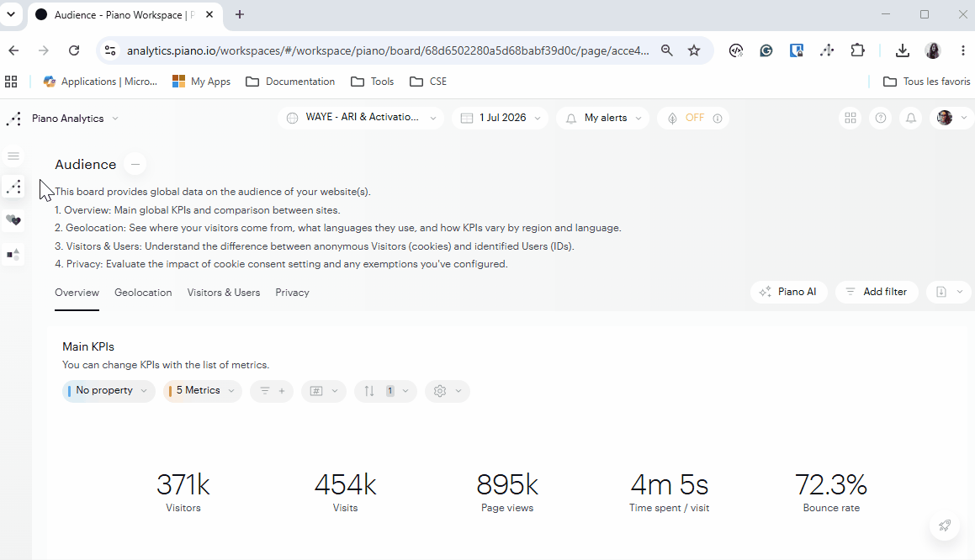Collapse the Audience description with minus button
Image resolution: width=975 pixels, height=560 pixels.
[x=135, y=164]
